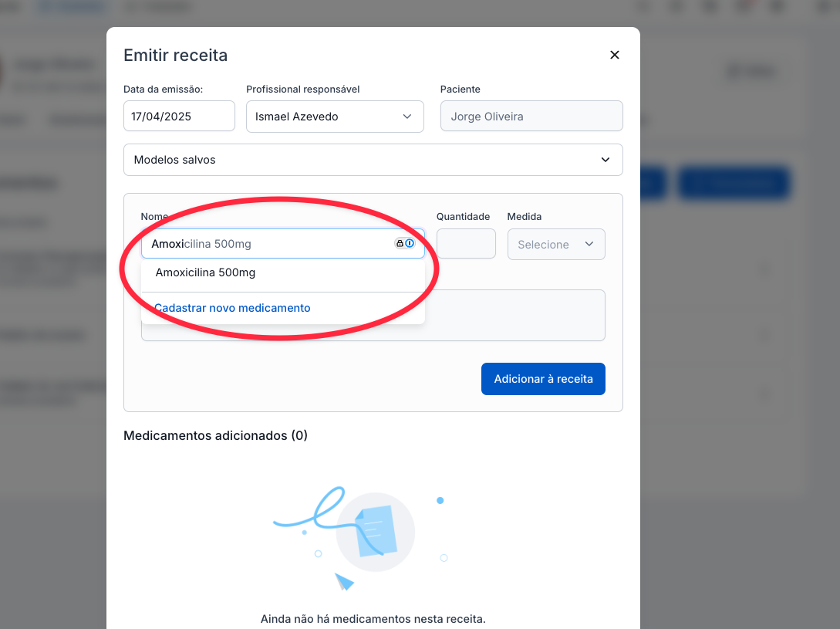840x629 pixels.
Task: Click Cadastrar novo medicamento link
Action: click(232, 308)
